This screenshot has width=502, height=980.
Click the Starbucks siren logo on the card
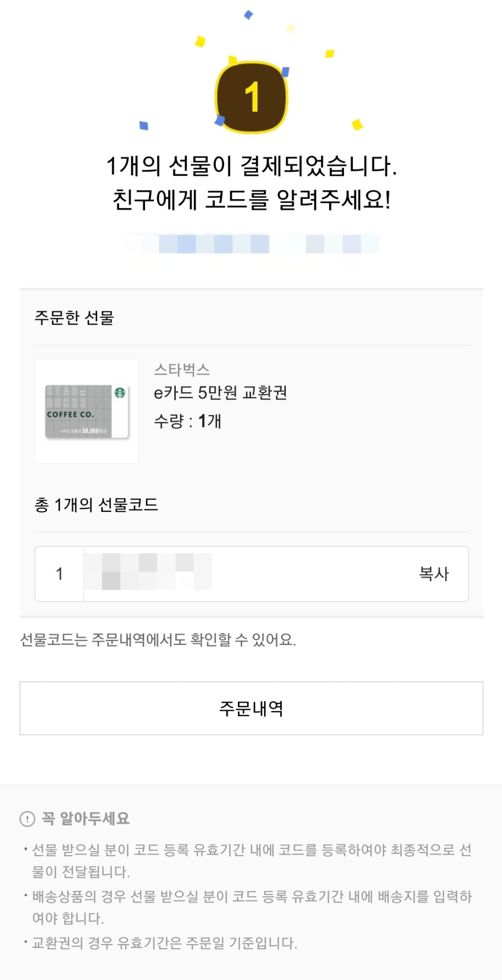pyautogui.click(x=120, y=393)
